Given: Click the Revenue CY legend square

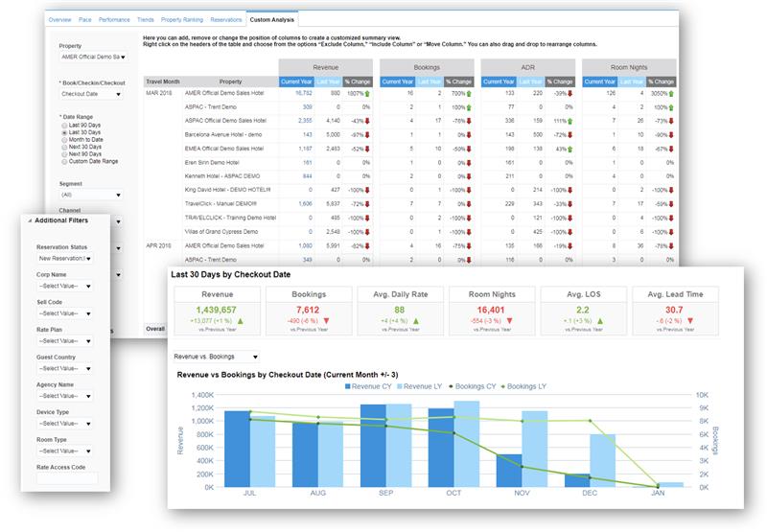Looking at the screenshot, I should 346,386.
